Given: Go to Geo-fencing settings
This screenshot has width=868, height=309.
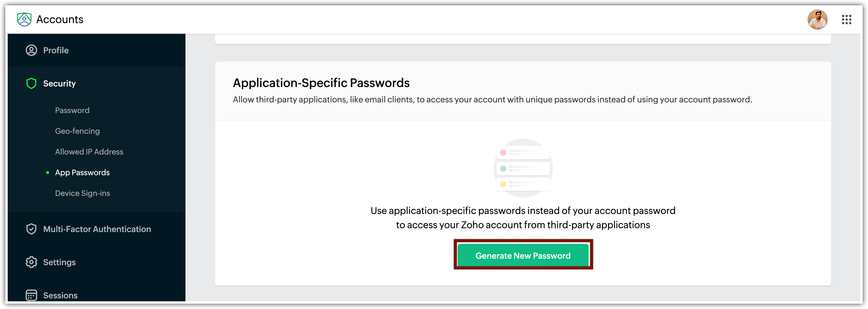Looking at the screenshot, I should pos(77,131).
